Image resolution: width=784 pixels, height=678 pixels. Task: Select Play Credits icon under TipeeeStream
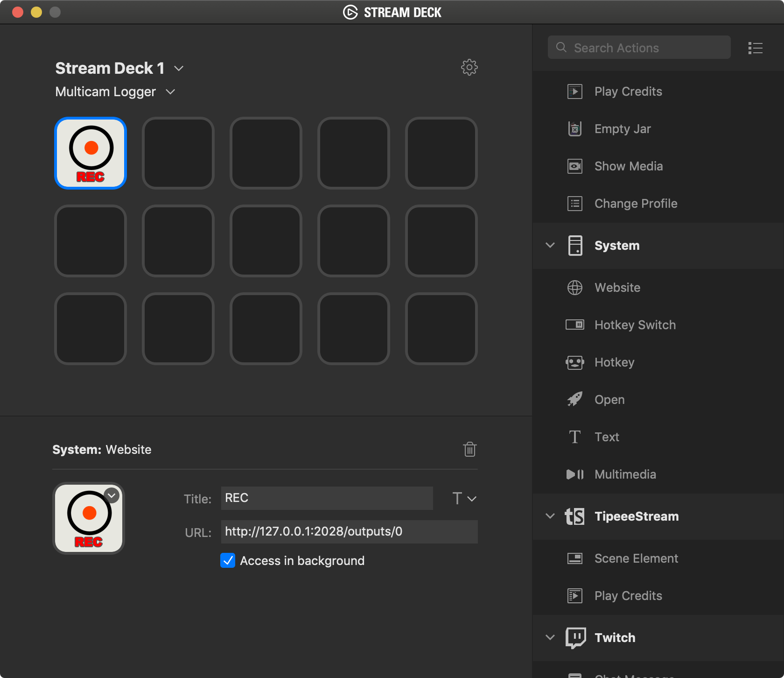(575, 596)
